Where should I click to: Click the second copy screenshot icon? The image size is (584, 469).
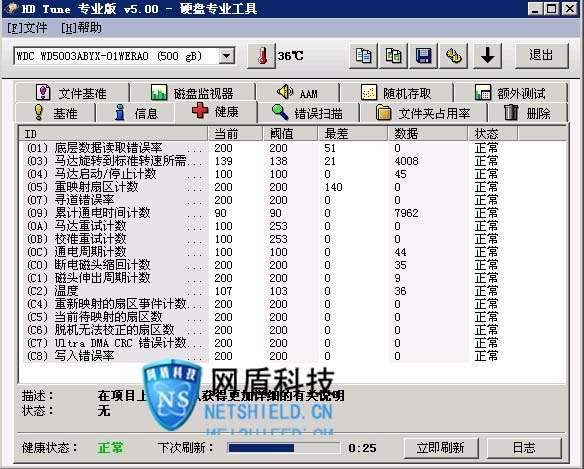pos(393,56)
